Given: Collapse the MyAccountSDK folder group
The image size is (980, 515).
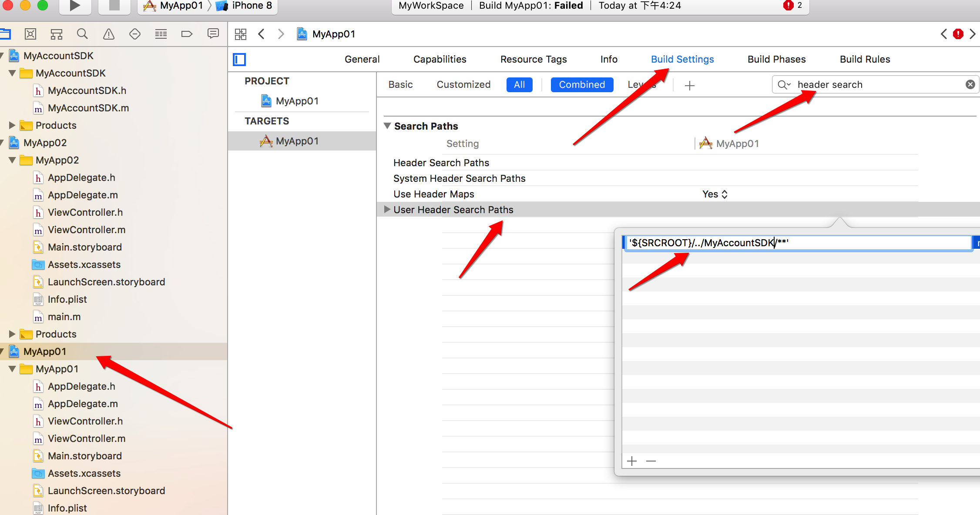Looking at the screenshot, I should click(x=12, y=73).
